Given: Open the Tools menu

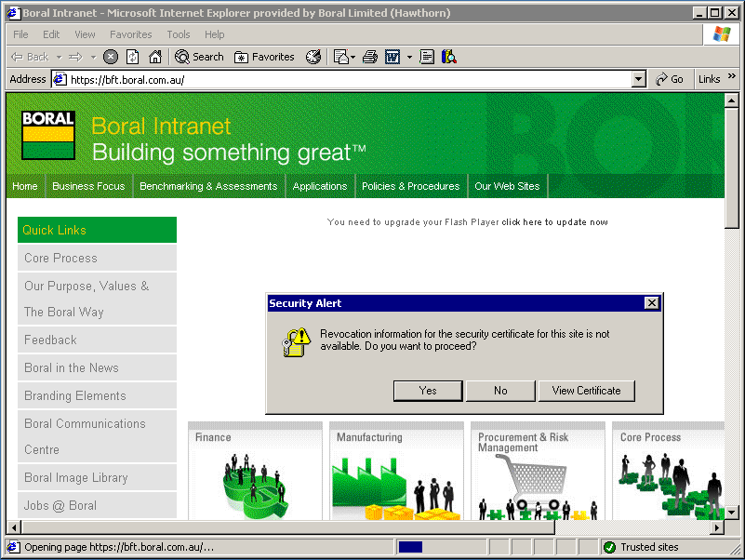Looking at the screenshot, I should (179, 34).
